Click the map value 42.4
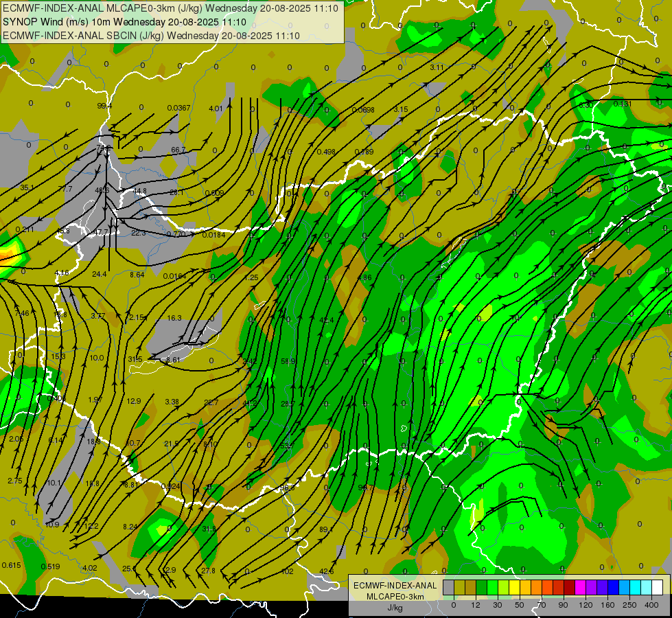The image size is (672, 618). (327, 320)
